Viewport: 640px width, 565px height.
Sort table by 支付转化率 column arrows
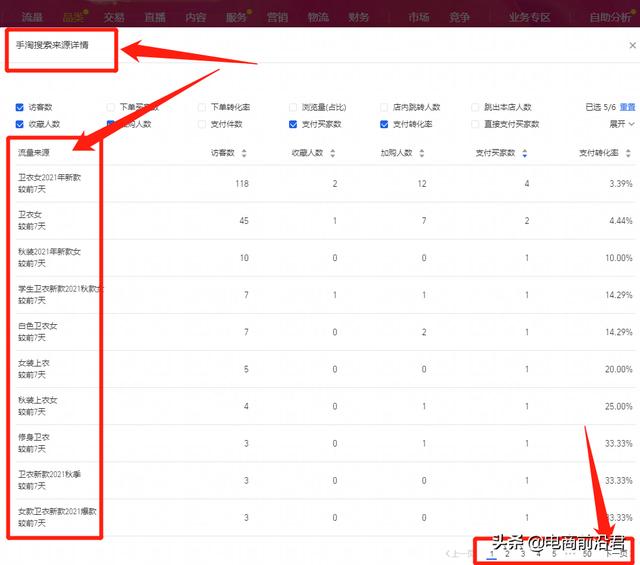point(628,153)
